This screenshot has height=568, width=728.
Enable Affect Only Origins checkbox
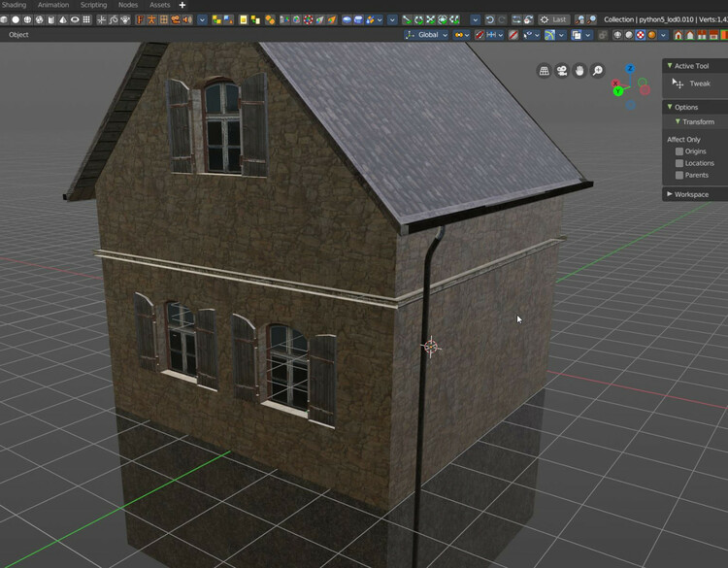pyautogui.click(x=679, y=151)
